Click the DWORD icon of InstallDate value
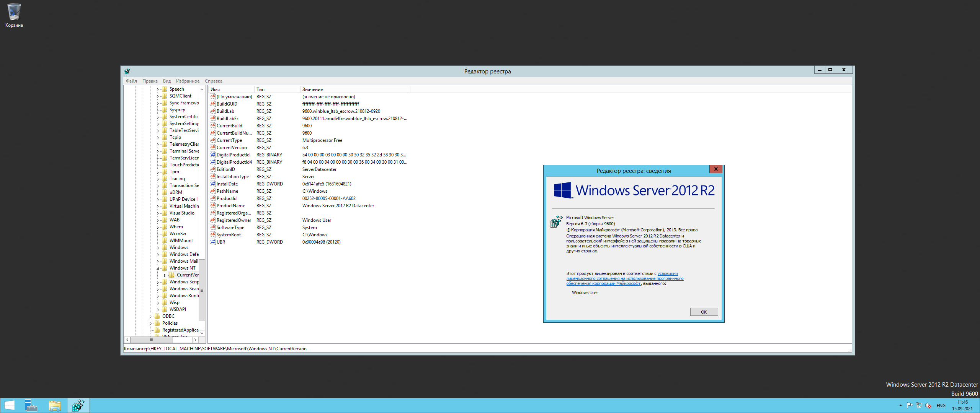The height and width of the screenshot is (413, 980). pos(213,184)
